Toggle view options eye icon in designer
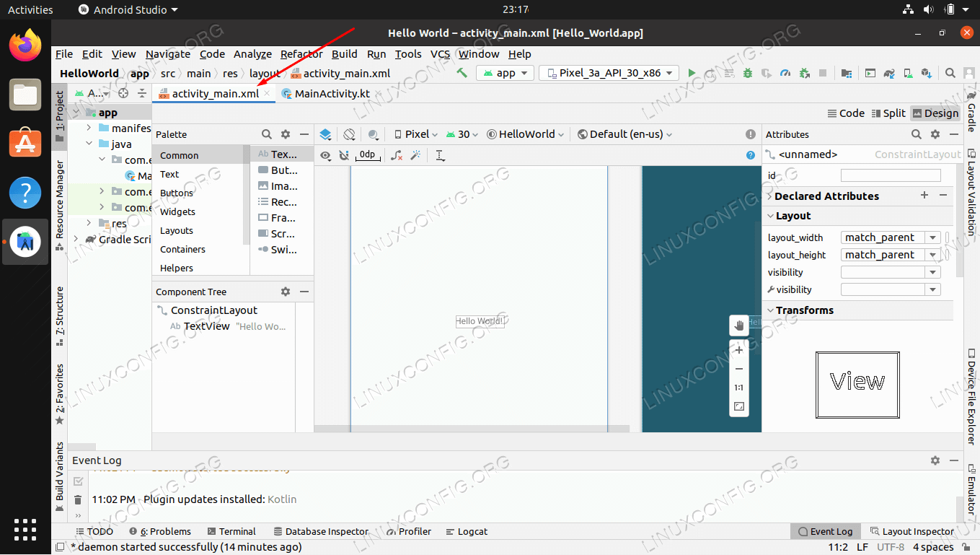The height and width of the screenshot is (555, 980). pos(326,155)
